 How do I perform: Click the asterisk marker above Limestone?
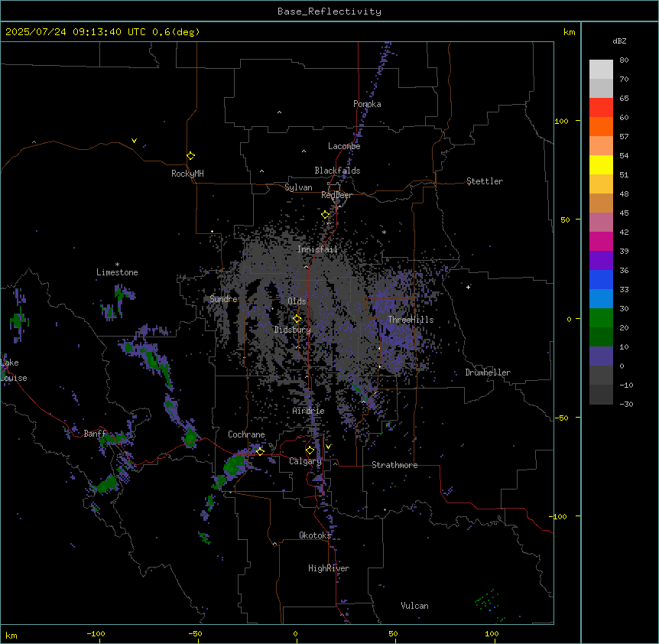[x=117, y=265]
